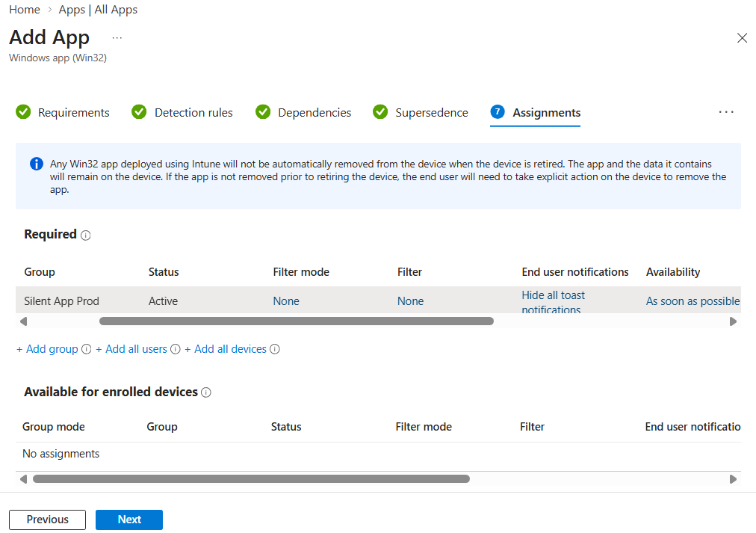Click info icon beside Add all users
The height and width of the screenshot is (533, 756).
[176, 349]
